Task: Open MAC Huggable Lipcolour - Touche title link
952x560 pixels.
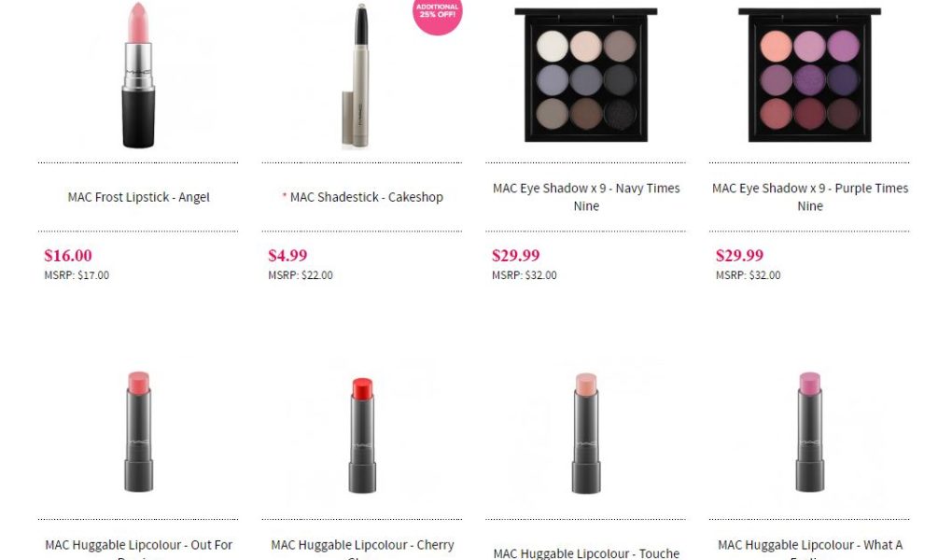Action: click(586, 553)
